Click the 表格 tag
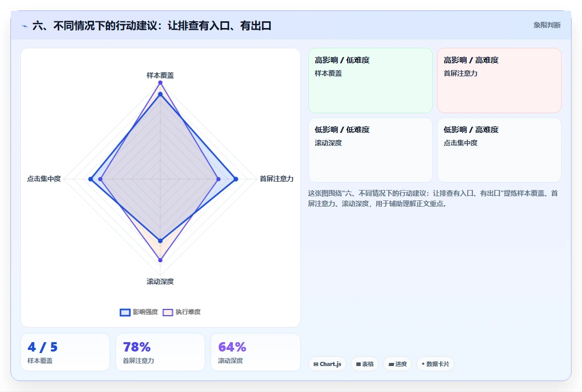The image size is (582, 392). pyautogui.click(x=364, y=364)
